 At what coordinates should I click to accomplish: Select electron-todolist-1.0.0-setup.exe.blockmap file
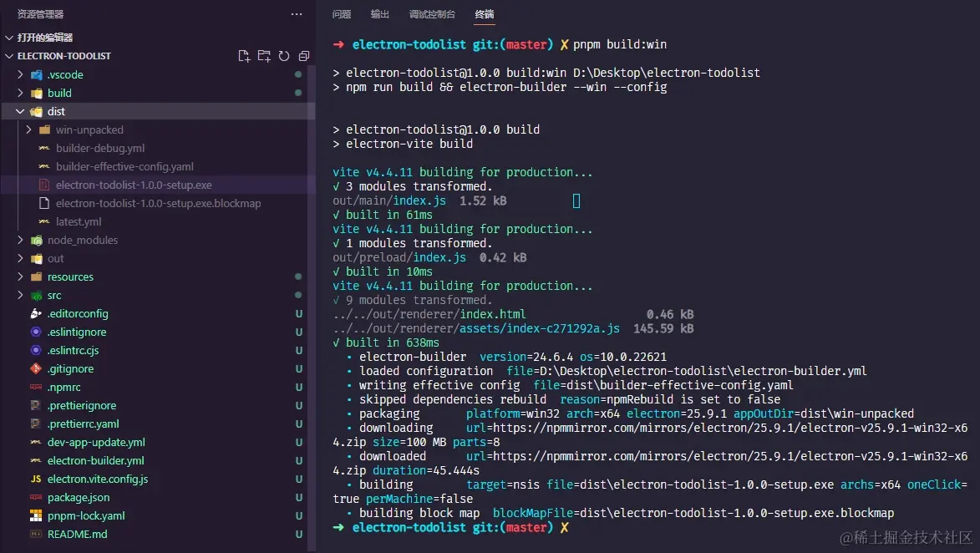[x=158, y=203]
